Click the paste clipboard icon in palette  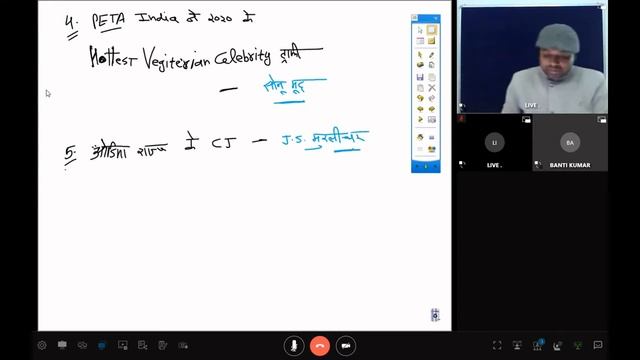tap(420, 88)
